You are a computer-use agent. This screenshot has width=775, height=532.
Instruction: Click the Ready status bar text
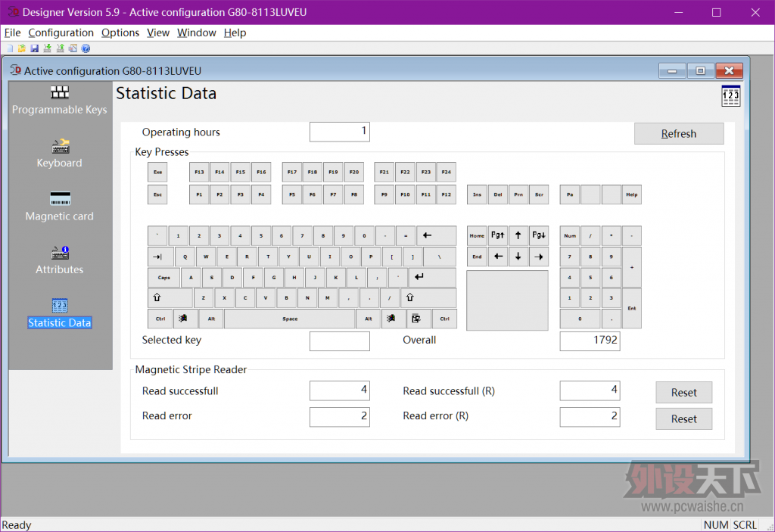click(x=17, y=525)
